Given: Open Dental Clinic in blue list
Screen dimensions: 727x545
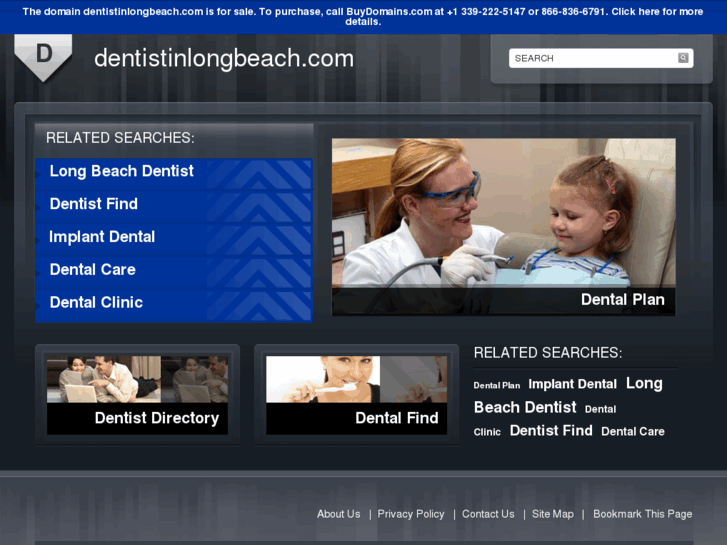Looking at the screenshot, I should [96, 302].
